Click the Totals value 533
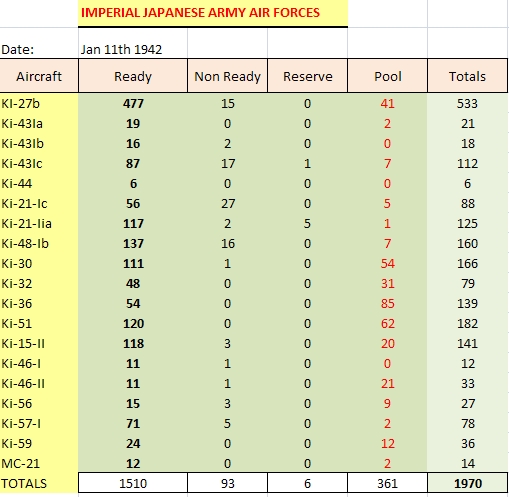 (467, 104)
